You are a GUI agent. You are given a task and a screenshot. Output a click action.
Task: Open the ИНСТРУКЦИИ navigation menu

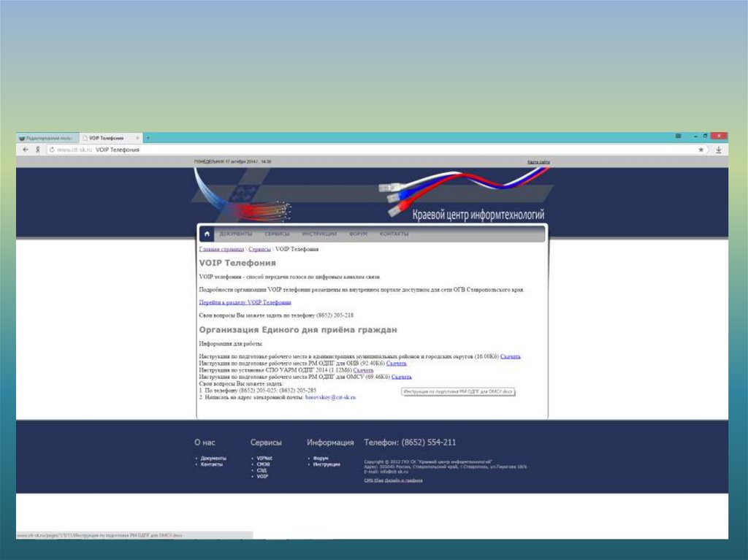click(x=319, y=234)
